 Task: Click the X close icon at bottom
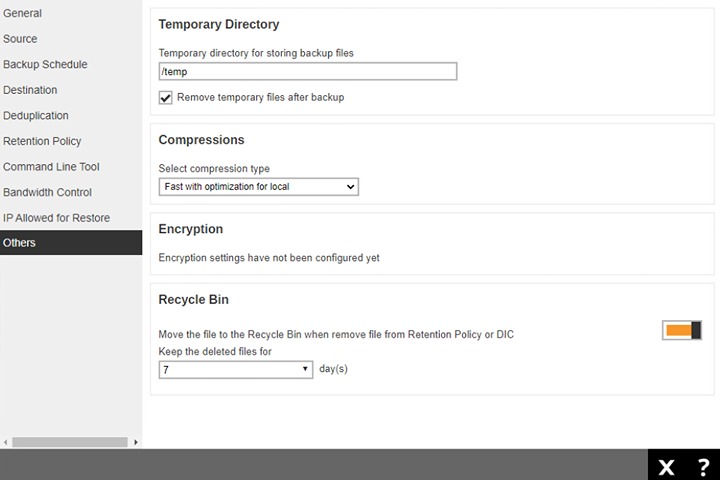[x=666, y=467]
